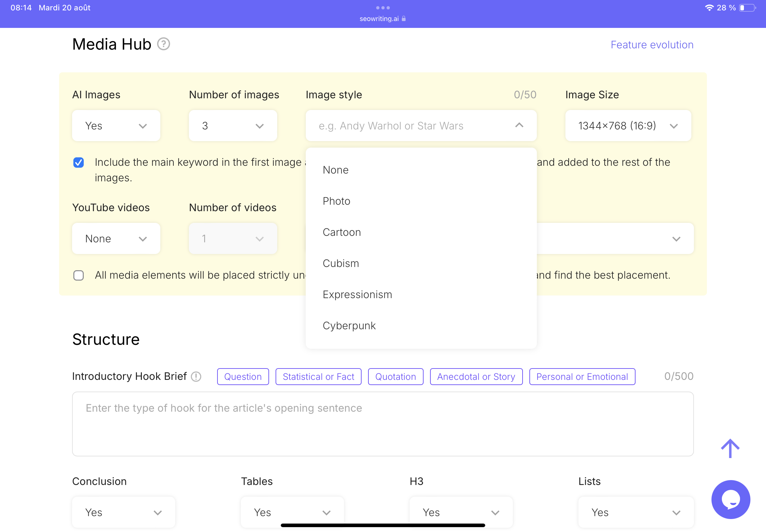Select Cyberpunk image style option

[x=421, y=326]
